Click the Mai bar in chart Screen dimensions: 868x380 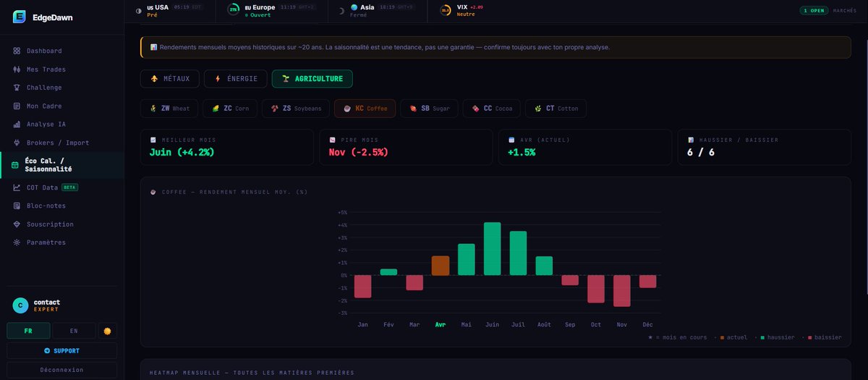tap(467, 259)
